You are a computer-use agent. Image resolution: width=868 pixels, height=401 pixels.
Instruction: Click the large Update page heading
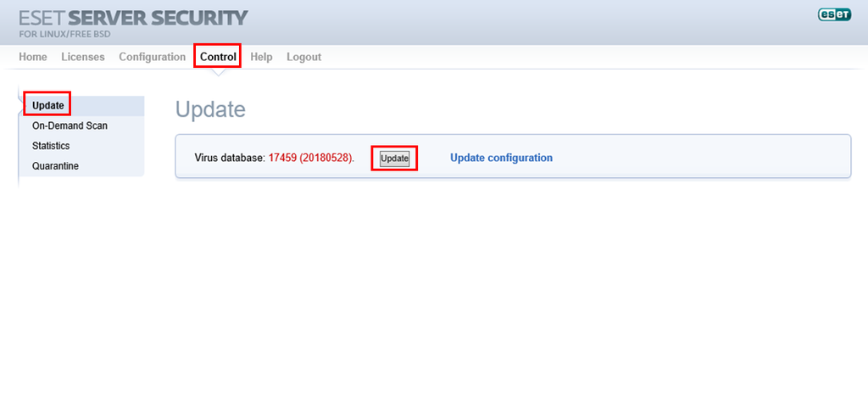point(210,109)
